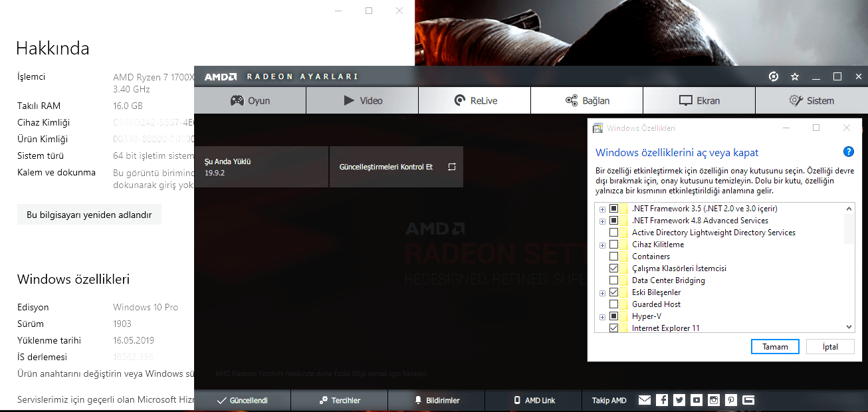Open AMD's YouTube channel icon
Image resolution: width=868 pixels, height=412 pixels.
pyautogui.click(x=696, y=399)
